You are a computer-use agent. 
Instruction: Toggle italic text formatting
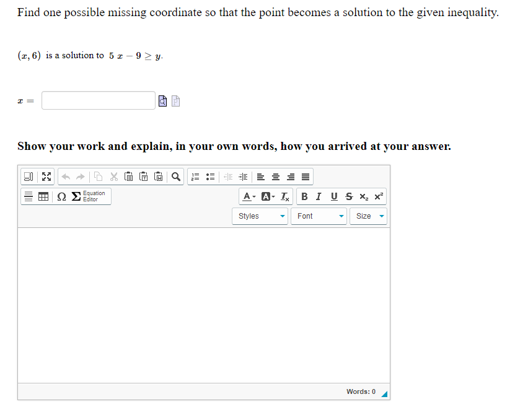[x=319, y=196]
